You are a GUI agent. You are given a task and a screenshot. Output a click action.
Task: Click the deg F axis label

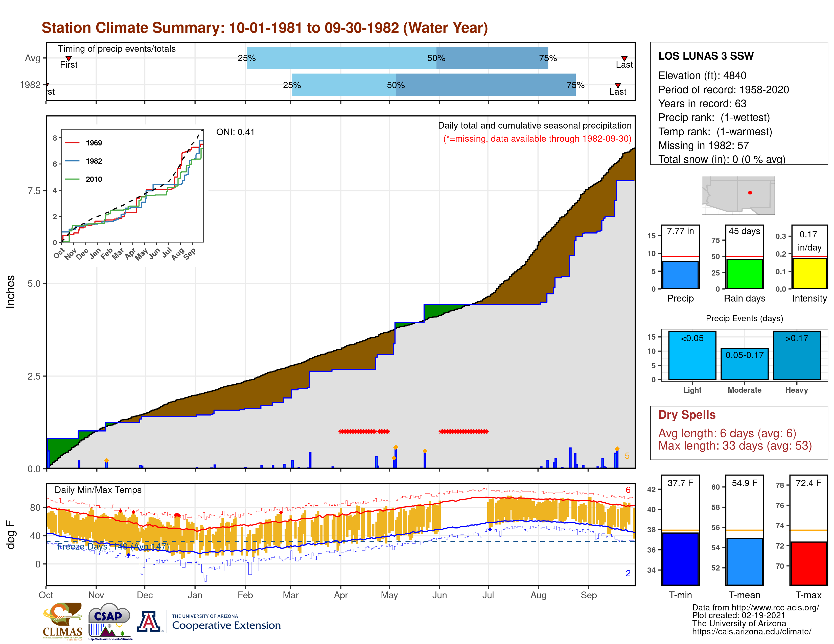[x=10, y=535]
